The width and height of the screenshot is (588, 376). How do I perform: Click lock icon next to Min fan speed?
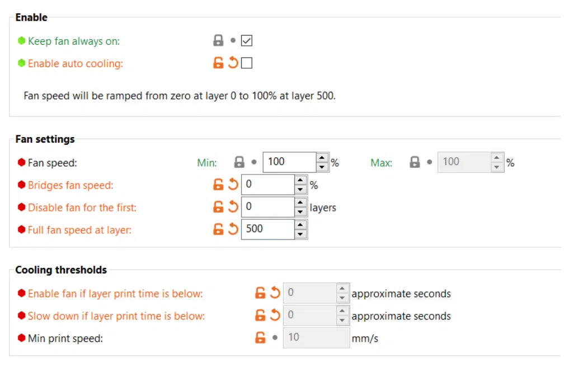(x=239, y=162)
